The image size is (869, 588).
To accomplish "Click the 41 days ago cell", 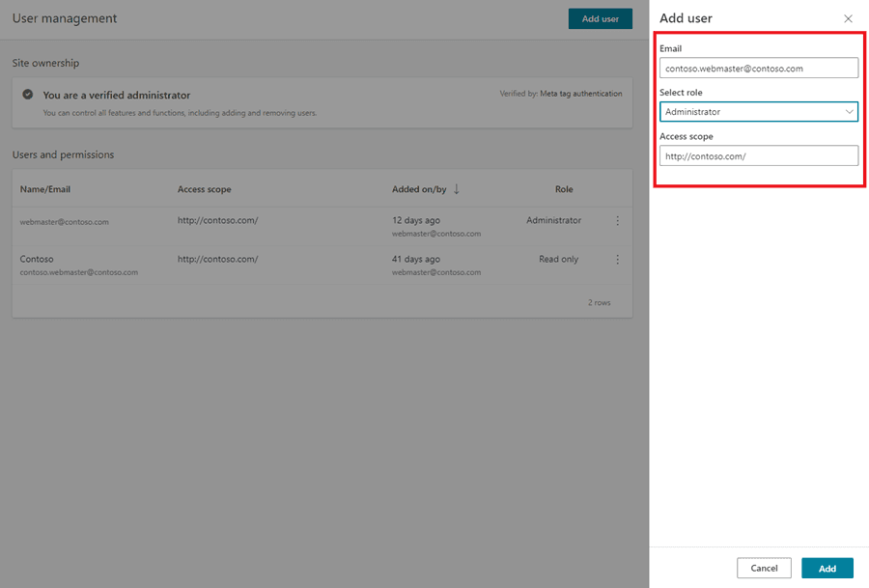I will coord(415,259).
